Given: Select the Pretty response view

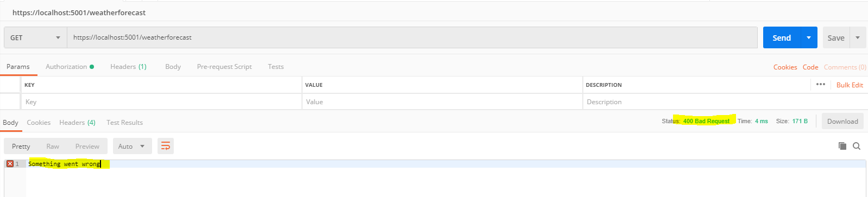Looking at the screenshot, I should [x=21, y=146].
